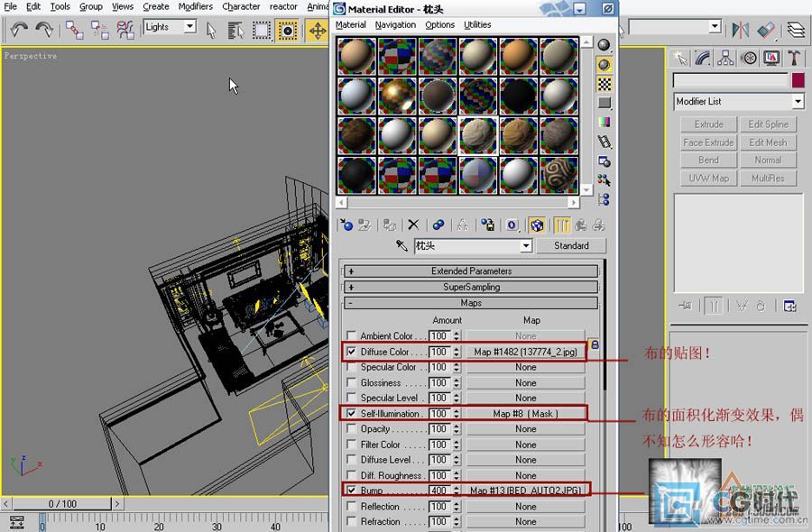
Task: Click the Reset Map/Mtl X icon
Action: [x=412, y=225]
